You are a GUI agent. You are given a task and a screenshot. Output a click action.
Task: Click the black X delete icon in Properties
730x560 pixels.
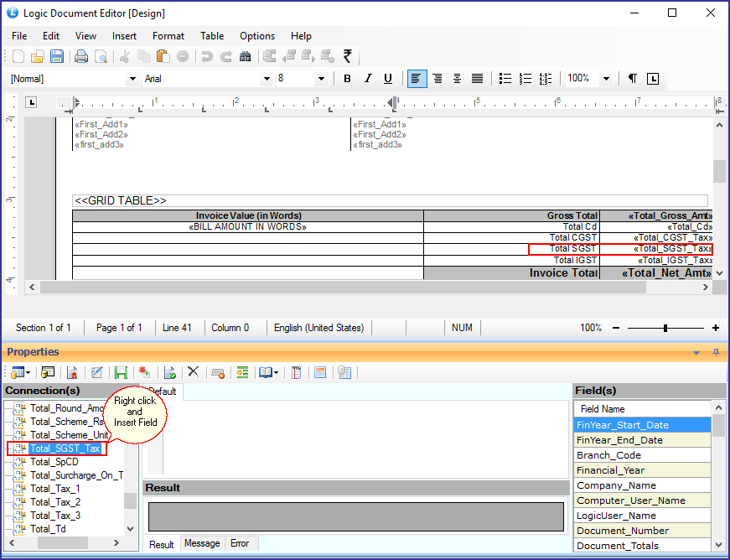pos(194,371)
